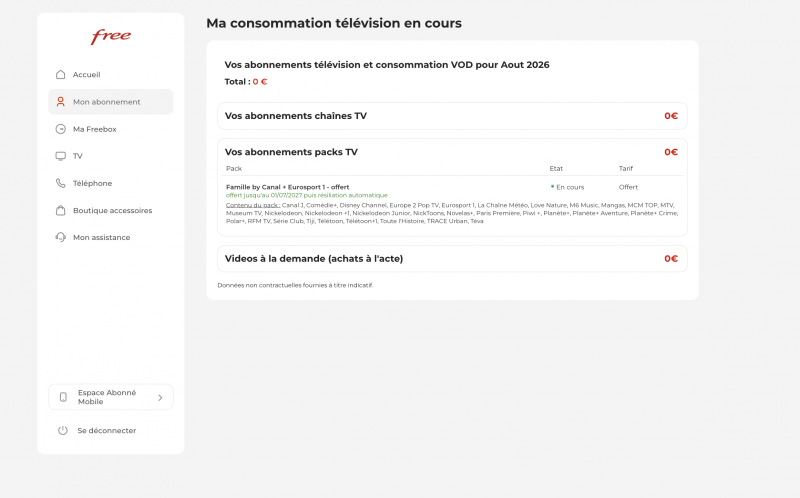Screen dimensions: 800x498
Task: Open Accueil via the house icon
Action: point(61,74)
